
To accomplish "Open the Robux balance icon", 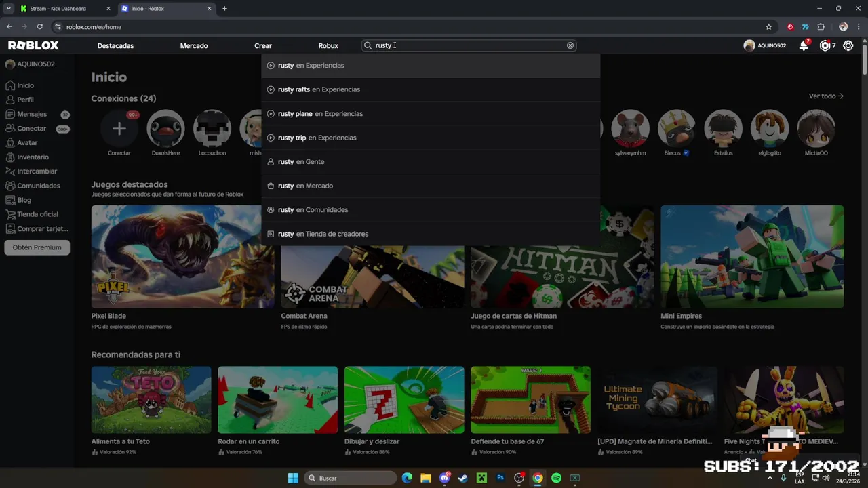I will click(x=825, y=45).
